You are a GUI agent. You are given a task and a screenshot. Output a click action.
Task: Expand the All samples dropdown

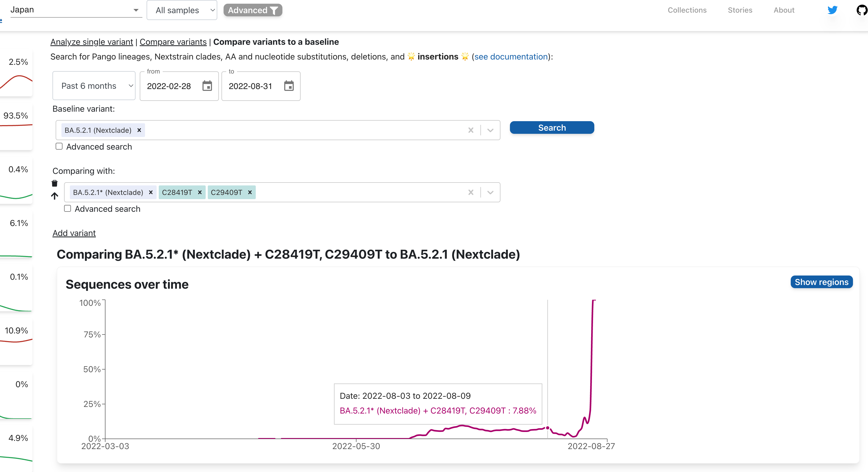(182, 10)
